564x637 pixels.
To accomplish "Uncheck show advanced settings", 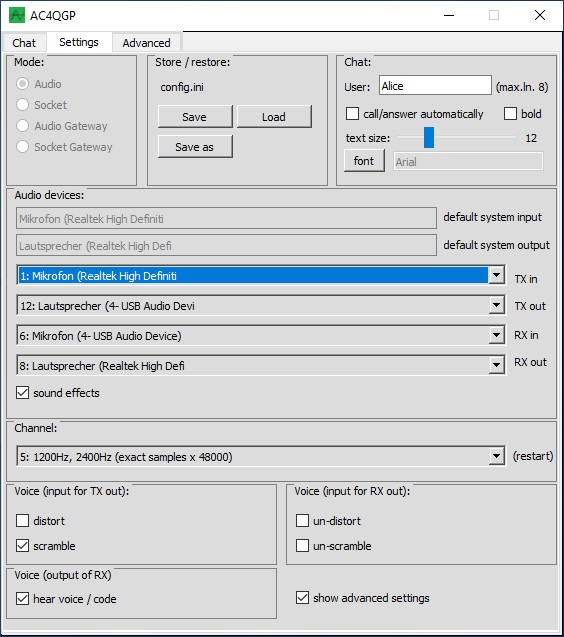I will [x=302, y=598].
